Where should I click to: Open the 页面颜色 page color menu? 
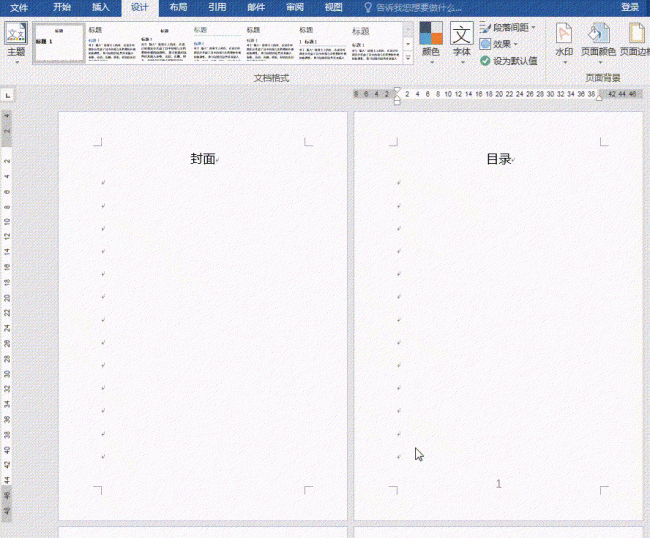coord(598,43)
